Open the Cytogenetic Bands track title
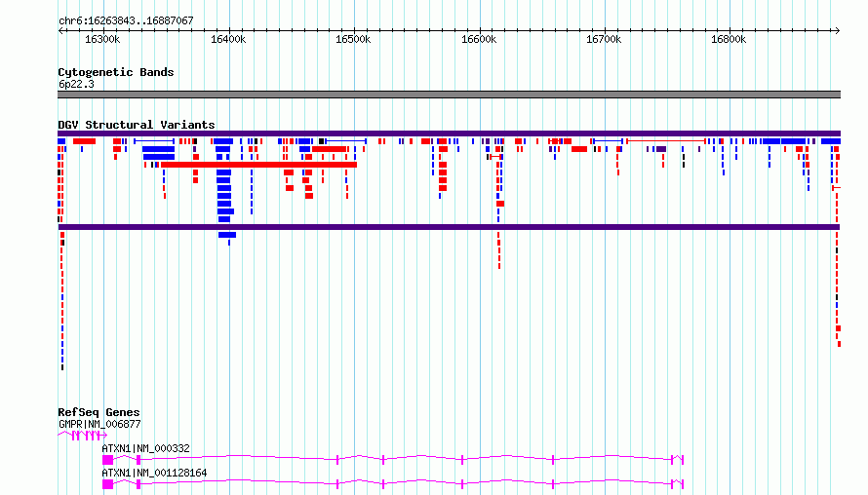 coord(116,72)
